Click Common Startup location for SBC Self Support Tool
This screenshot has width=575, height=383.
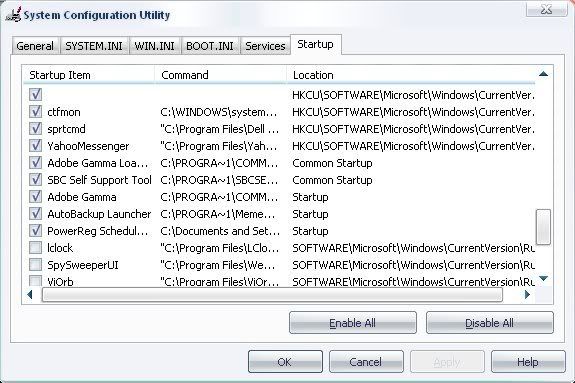[332, 180]
